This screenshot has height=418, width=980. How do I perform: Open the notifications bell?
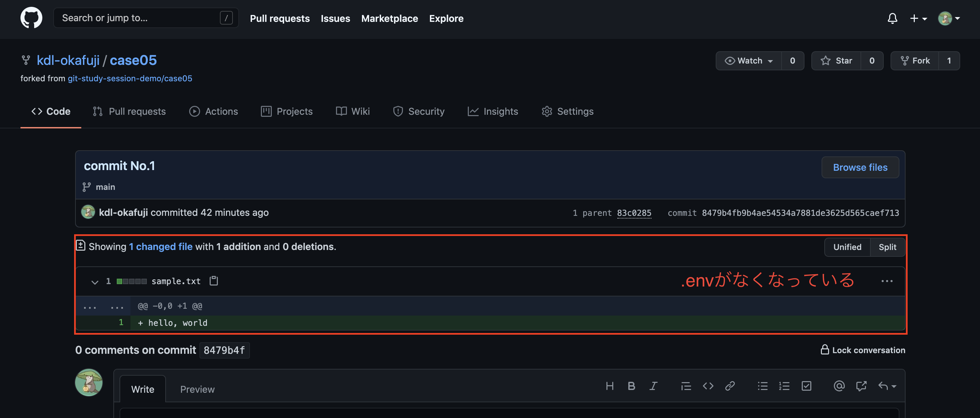893,18
